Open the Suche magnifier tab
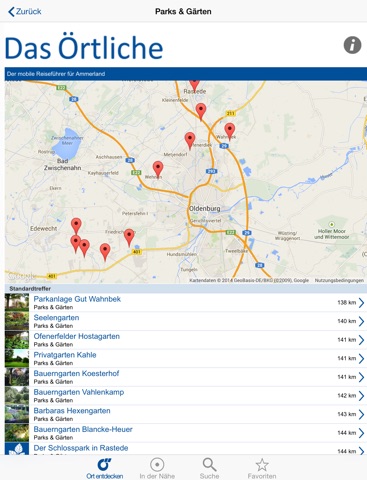The image size is (367, 480). tap(209, 469)
